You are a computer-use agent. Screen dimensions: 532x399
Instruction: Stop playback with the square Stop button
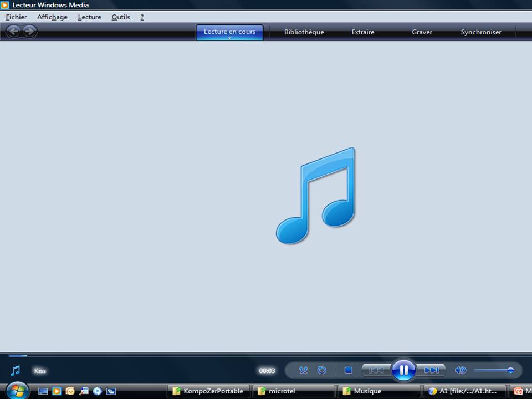coord(348,370)
